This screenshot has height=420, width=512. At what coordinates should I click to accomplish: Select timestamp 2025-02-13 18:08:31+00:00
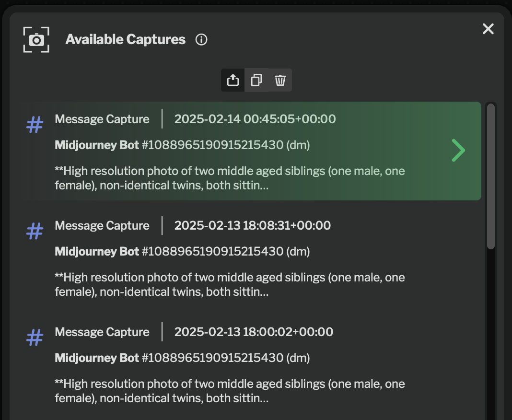point(253,225)
